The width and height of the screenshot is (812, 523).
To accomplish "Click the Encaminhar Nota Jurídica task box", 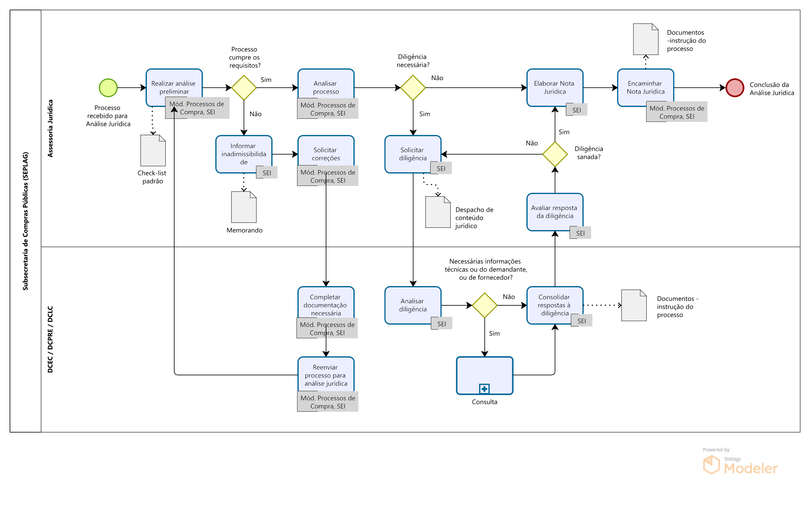I will [645, 87].
